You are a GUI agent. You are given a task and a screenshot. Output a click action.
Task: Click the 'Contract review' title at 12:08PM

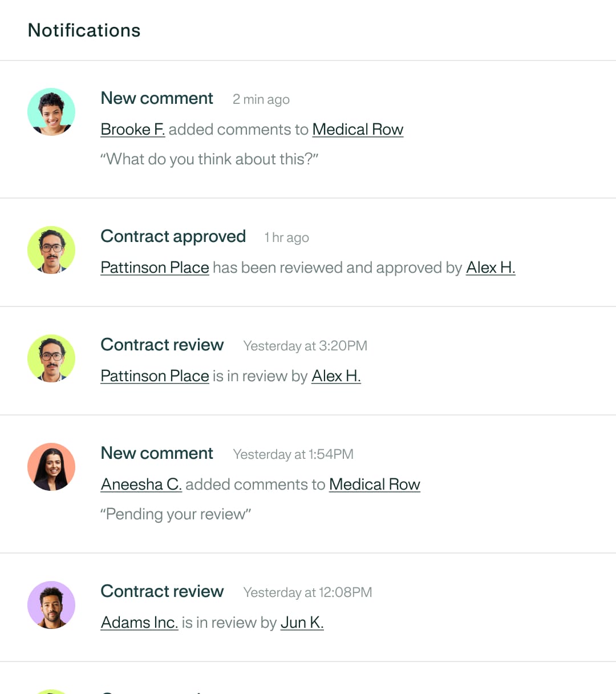[x=162, y=591]
